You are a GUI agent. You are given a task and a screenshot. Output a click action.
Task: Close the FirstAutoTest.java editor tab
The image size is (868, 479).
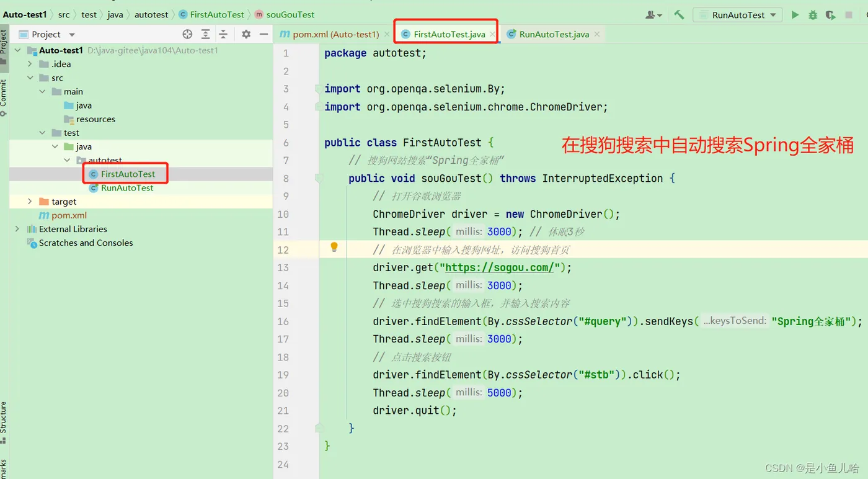(492, 34)
